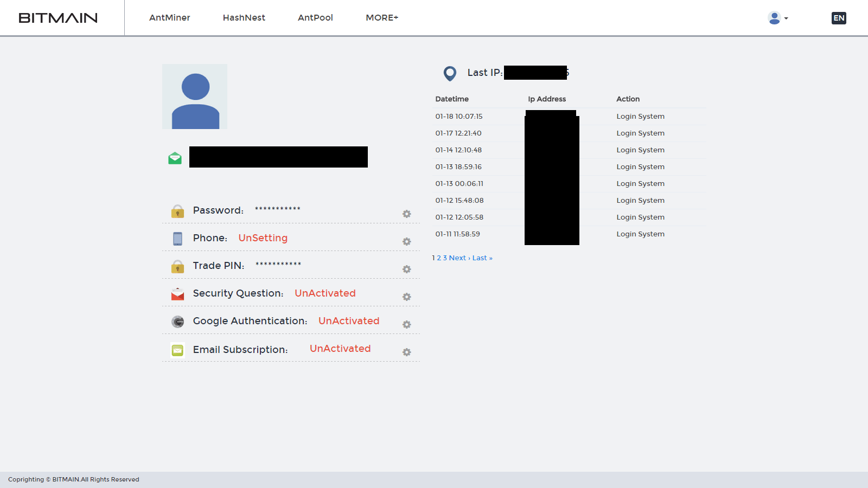The image size is (868, 488).
Task: Click the Phone device icon
Action: [x=177, y=239]
